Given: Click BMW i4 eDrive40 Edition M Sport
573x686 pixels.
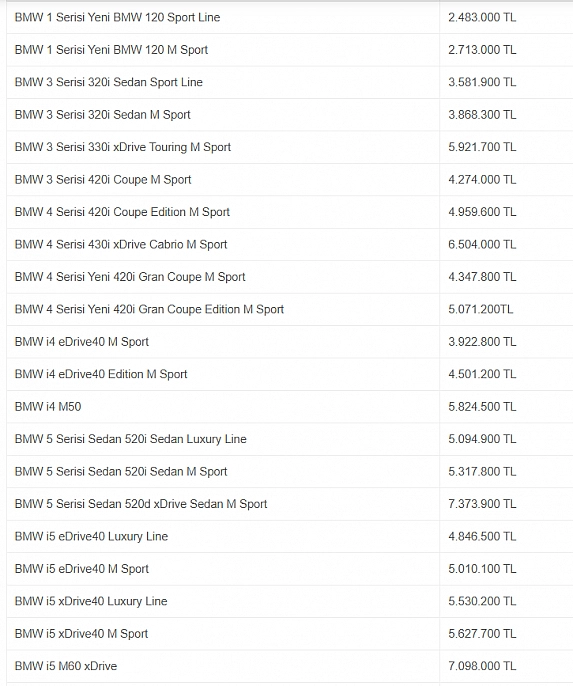Looking at the screenshot, I should point(101,374).
